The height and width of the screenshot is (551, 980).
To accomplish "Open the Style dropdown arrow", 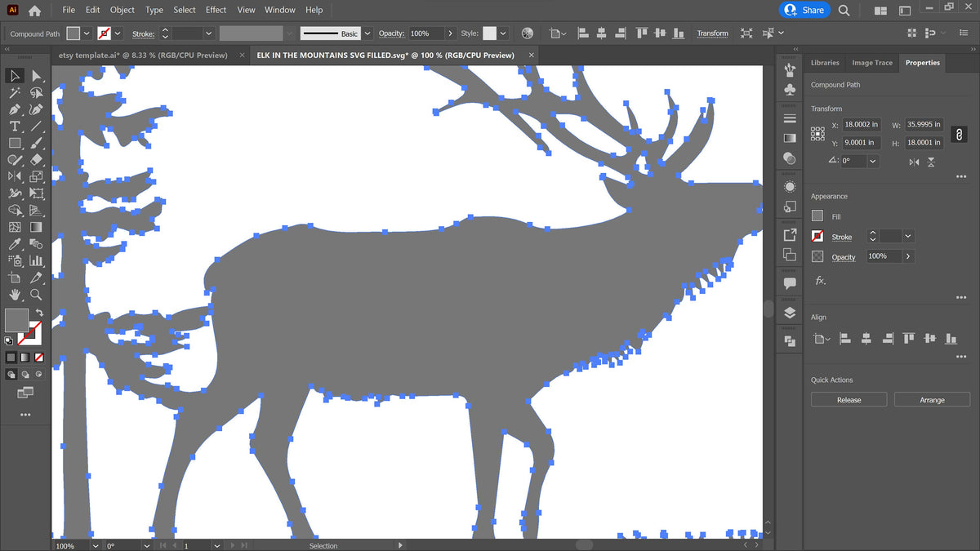I will coord(503,33).
